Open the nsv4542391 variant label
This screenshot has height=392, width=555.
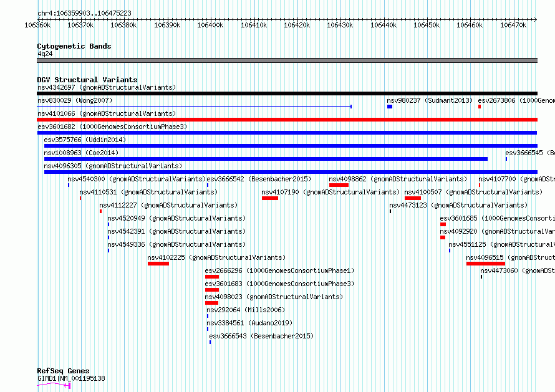(x=176, y=231)
